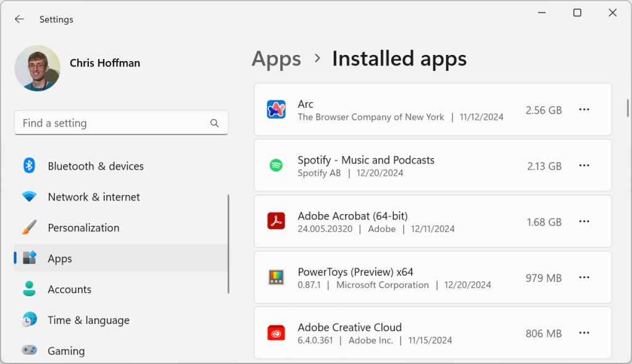Click the Bluetooth & devices sidebar icon
Viewport: 632px width, 364px height.
(x=29, y=166)
